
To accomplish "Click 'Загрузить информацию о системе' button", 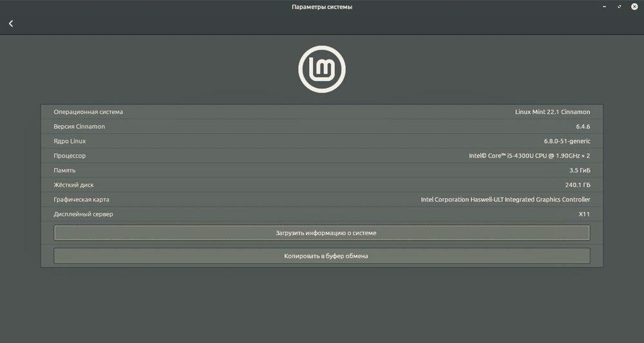I will pos(322,232).
